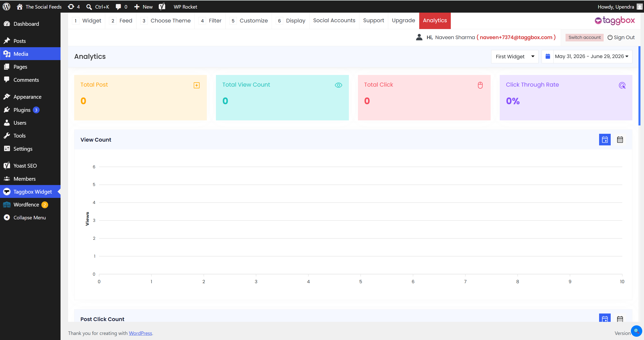
Task: Select daily view icon in View Count
Action: [605, 140]
